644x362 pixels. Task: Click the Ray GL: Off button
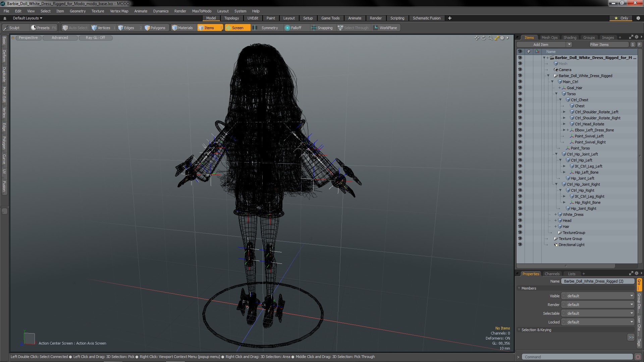[96, 38]
